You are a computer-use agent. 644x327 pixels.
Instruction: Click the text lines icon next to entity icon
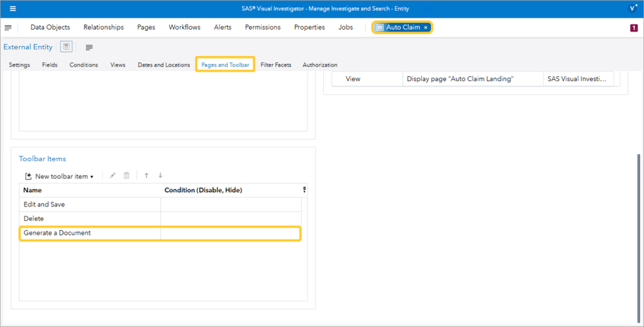click(x=89, y=47)
